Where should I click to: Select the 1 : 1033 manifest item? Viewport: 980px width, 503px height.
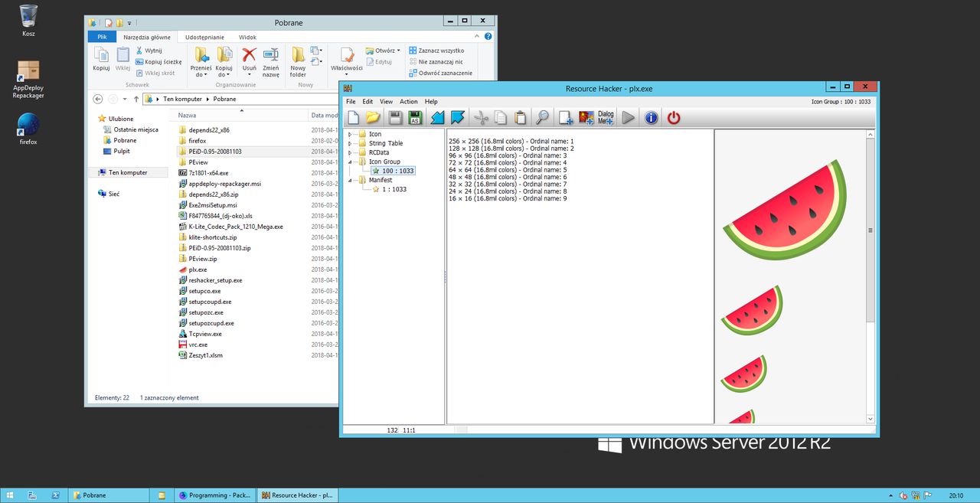click(x=390, y=189)
